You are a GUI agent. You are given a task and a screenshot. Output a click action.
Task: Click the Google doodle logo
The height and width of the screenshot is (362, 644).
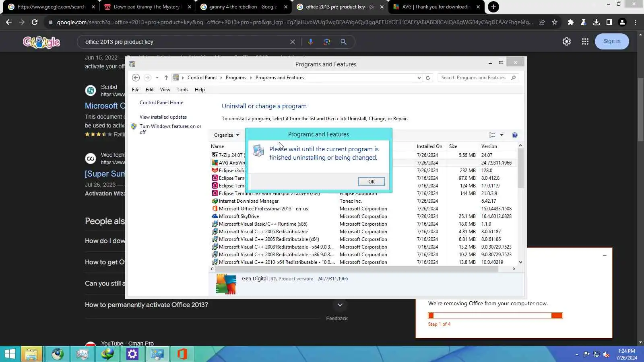(x=41, y=42)
